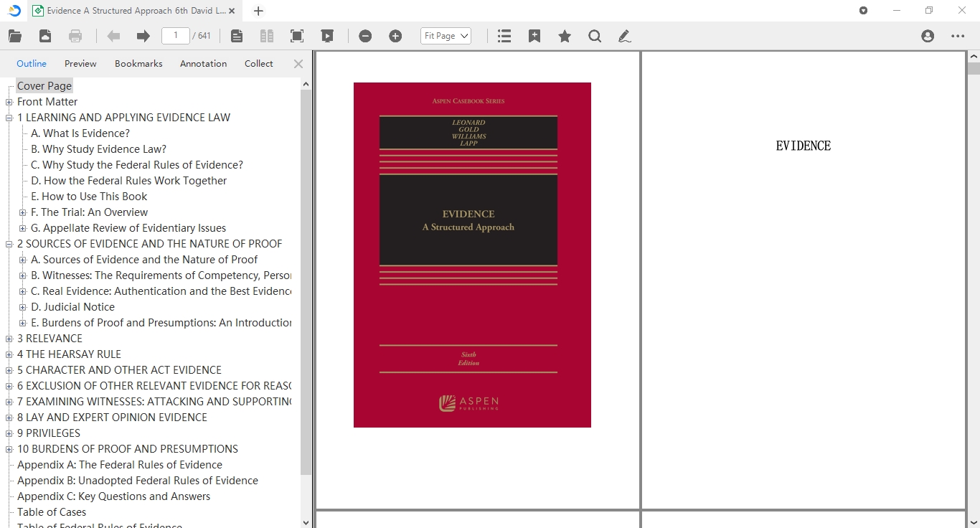This screenshot has height=528, width=980.
Task: Expand chapter 4 The Hearsay Rule node
Action: [x=9, y=354]
